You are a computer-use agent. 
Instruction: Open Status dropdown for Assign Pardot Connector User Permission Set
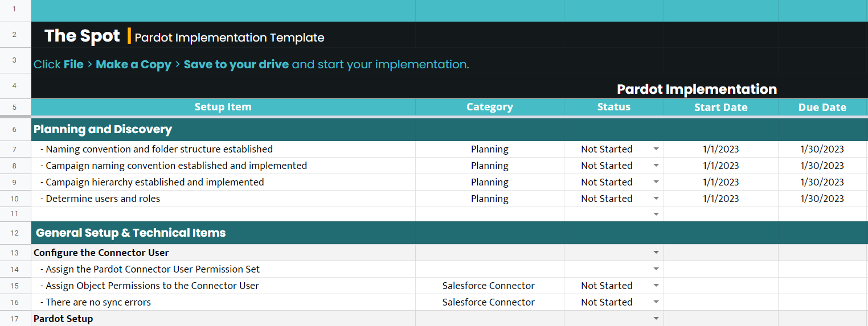(656, 269)
